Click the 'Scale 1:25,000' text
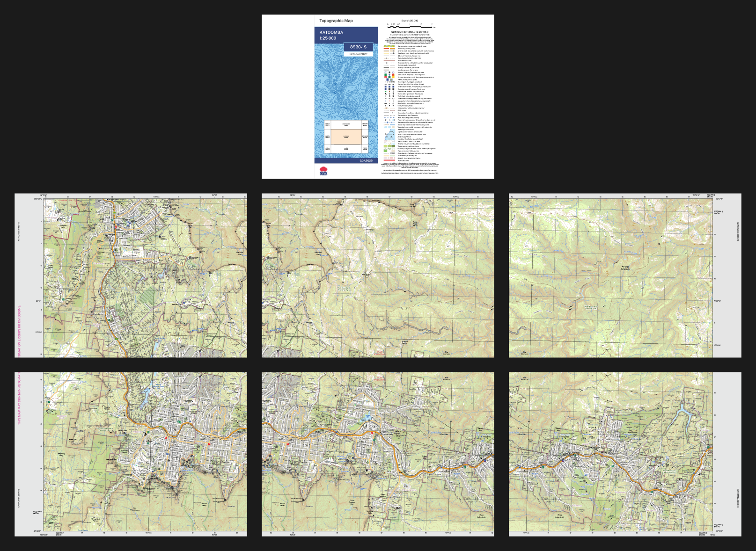Image resolution: width=756 pixels, height=551 pixels. coord(410,21)
